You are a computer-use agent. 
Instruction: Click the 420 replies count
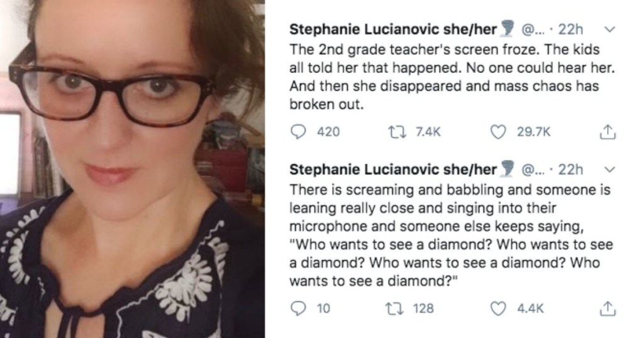click(x=328, y=132)
